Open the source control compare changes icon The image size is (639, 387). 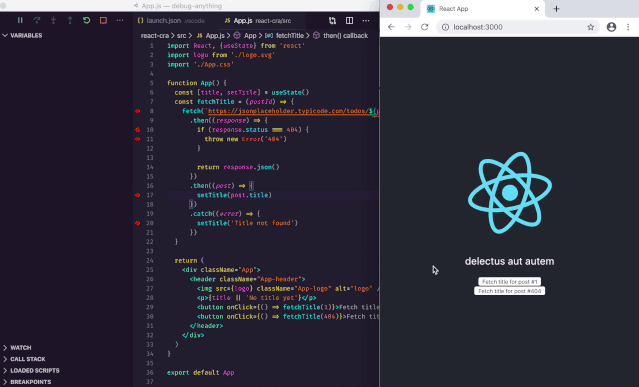333,21
